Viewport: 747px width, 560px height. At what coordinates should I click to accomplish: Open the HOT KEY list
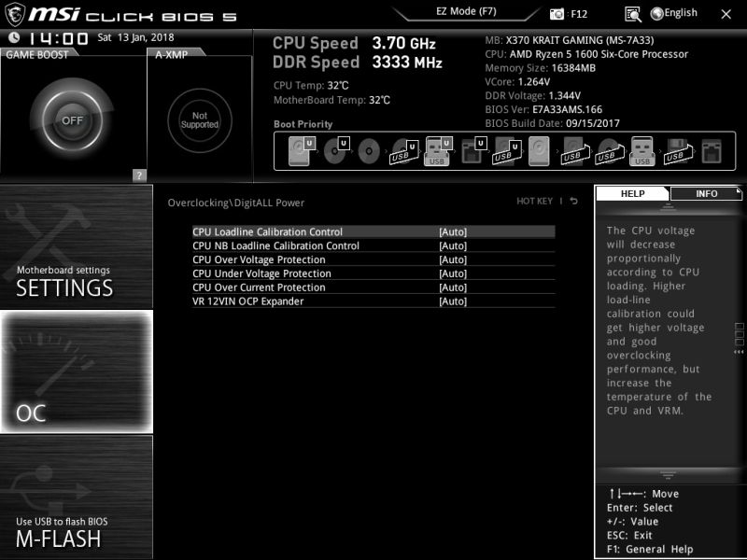(x=534, y=201)
